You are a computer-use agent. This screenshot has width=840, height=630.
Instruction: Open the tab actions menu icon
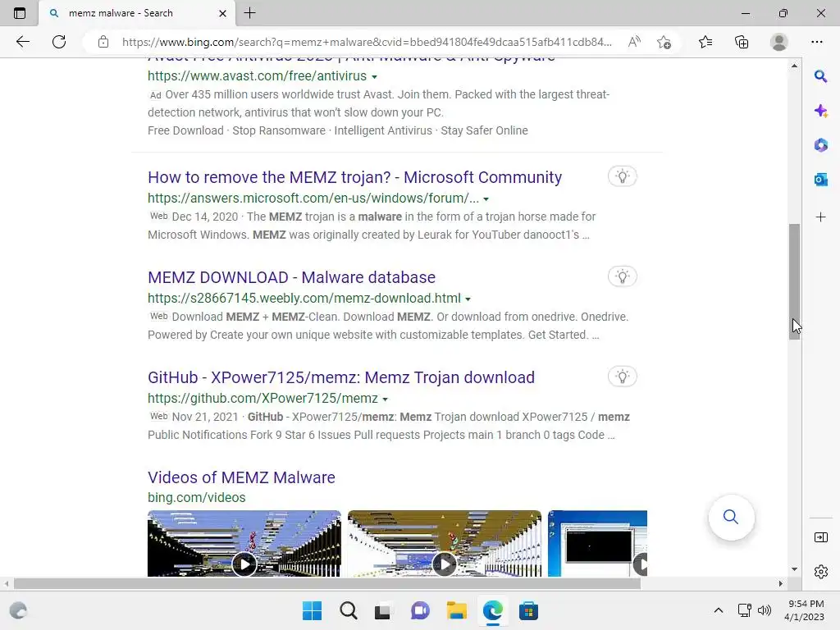20,13
